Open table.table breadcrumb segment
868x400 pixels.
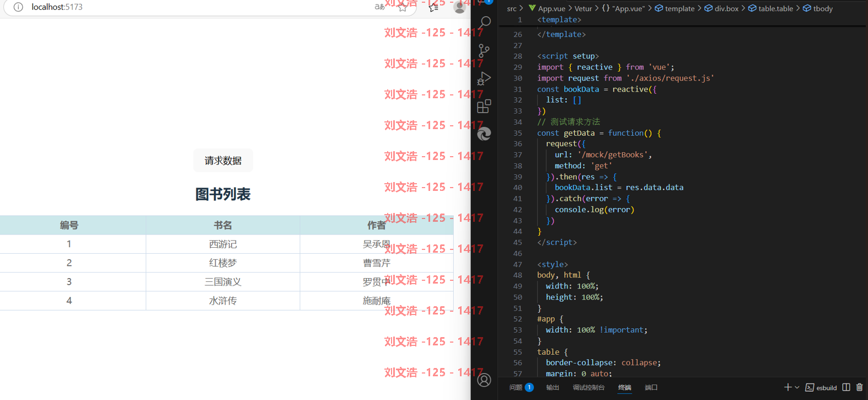pos(770,8)
